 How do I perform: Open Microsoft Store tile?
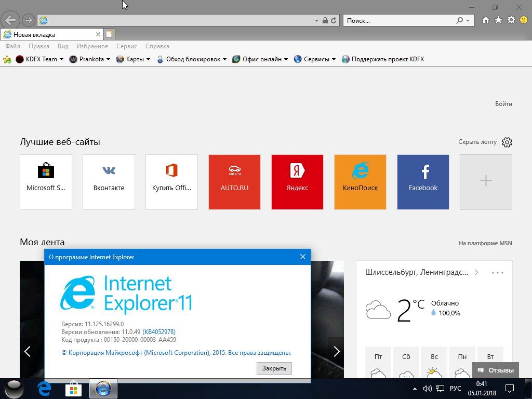[46, 182]
